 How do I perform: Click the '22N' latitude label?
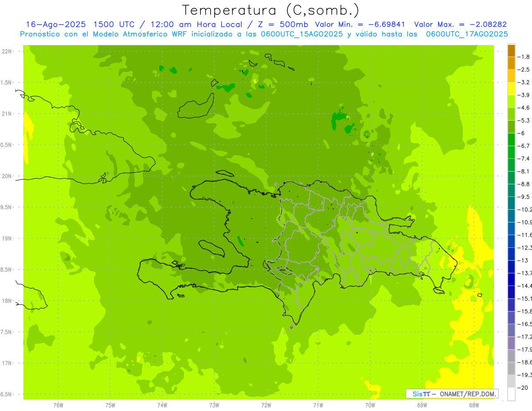(x=8, y=51)
